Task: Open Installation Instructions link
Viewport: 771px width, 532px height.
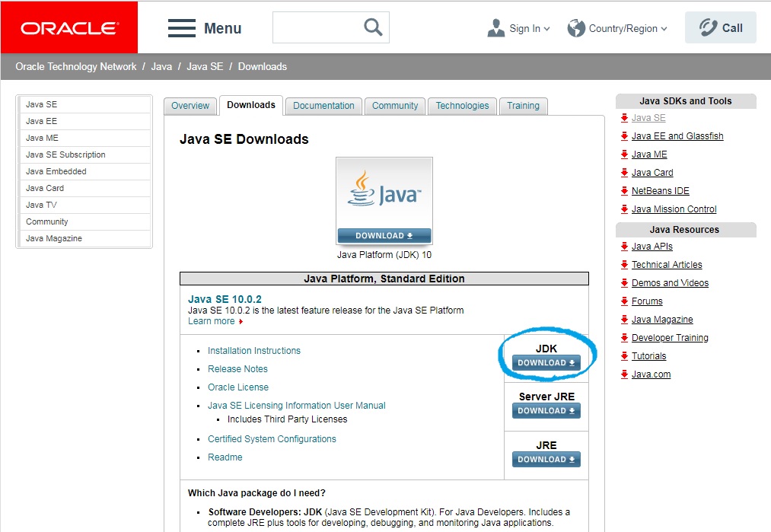Action: [x=253, y=351]
